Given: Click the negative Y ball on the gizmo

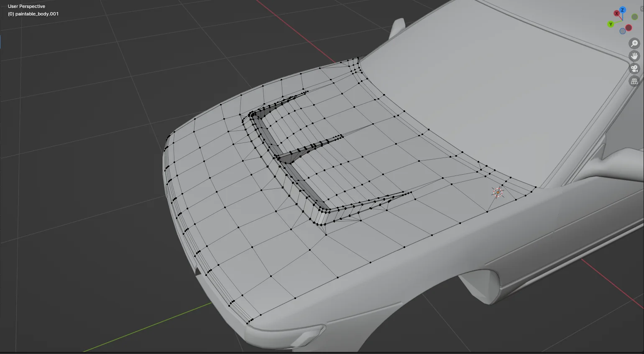Looking at the screenshot, I should click(634, 17).
